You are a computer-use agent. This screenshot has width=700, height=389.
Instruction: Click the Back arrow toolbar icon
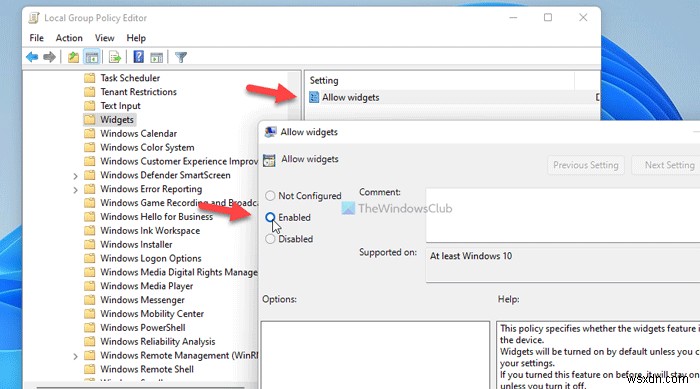[32, 57]
